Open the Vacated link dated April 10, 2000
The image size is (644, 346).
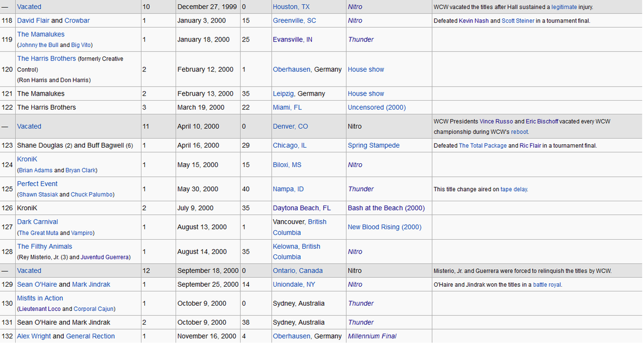(x=29, y=126)
